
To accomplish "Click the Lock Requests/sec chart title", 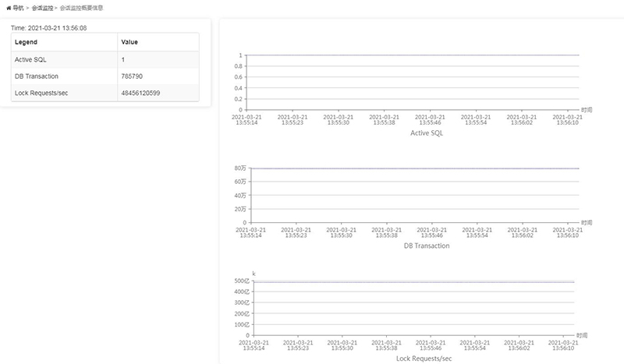I will pos(424,359).
